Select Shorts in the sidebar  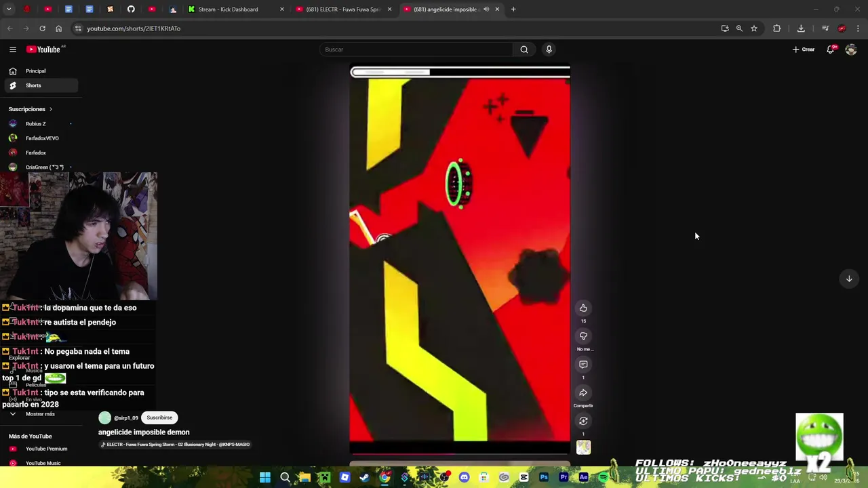(x=41, y=85)
